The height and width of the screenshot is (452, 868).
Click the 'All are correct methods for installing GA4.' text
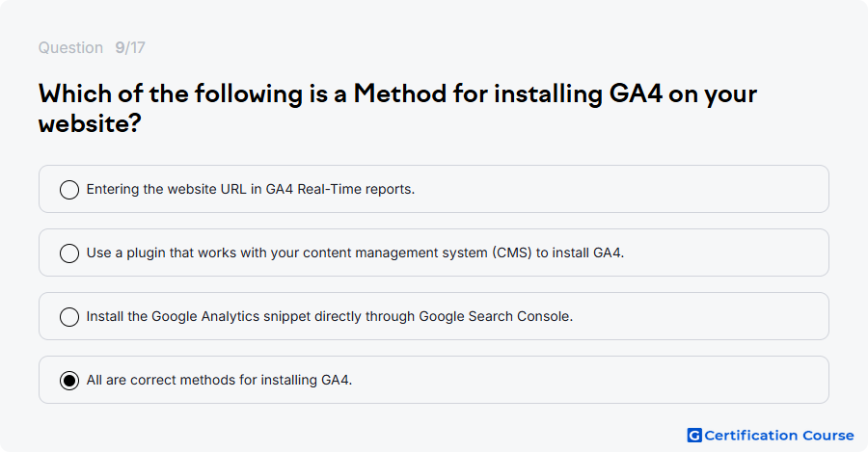219,380
